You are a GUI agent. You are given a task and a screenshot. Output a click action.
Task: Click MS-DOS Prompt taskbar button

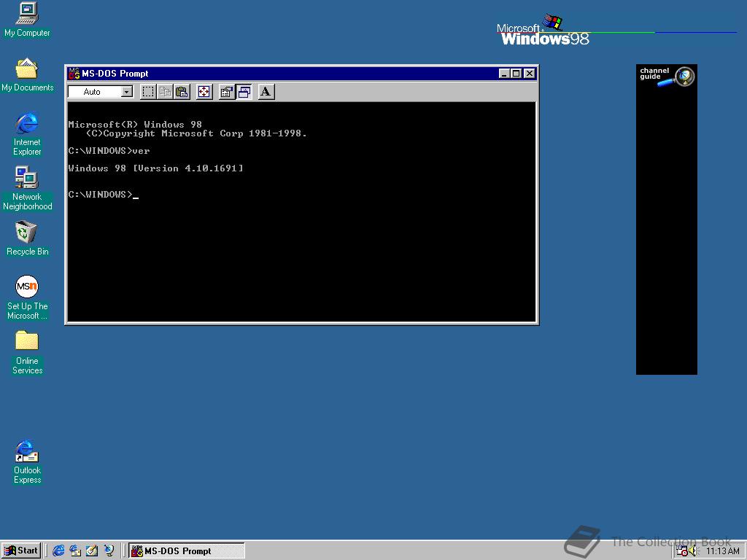tap(187, 551)
